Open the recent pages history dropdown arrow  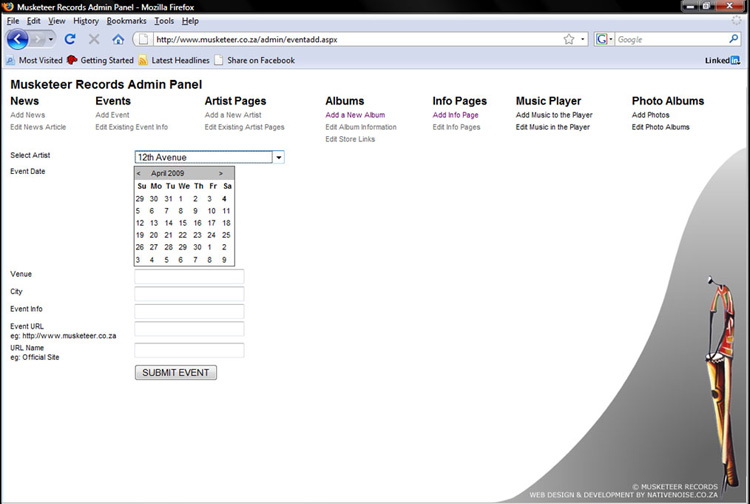point(51,39)
